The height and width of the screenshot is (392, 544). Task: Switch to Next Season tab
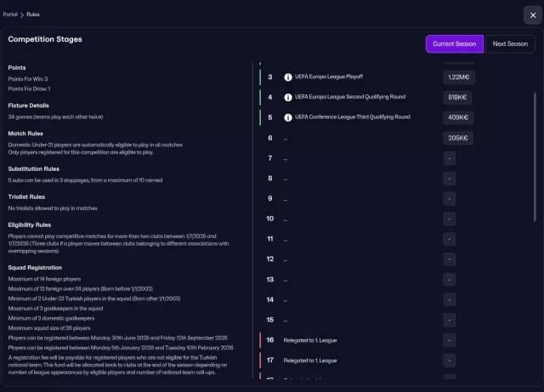point(510,44)
